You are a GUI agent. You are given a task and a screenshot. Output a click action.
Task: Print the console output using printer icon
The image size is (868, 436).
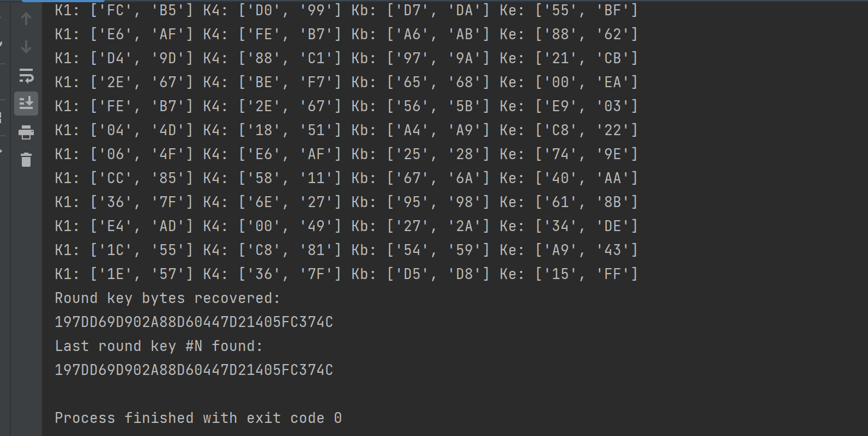coord(26,132)
